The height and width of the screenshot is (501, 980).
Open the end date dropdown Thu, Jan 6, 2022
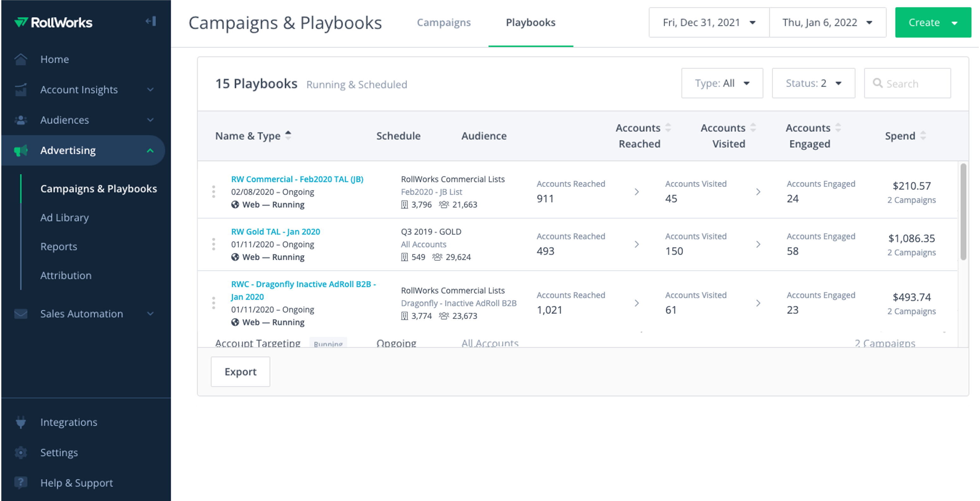click(828, 22)
